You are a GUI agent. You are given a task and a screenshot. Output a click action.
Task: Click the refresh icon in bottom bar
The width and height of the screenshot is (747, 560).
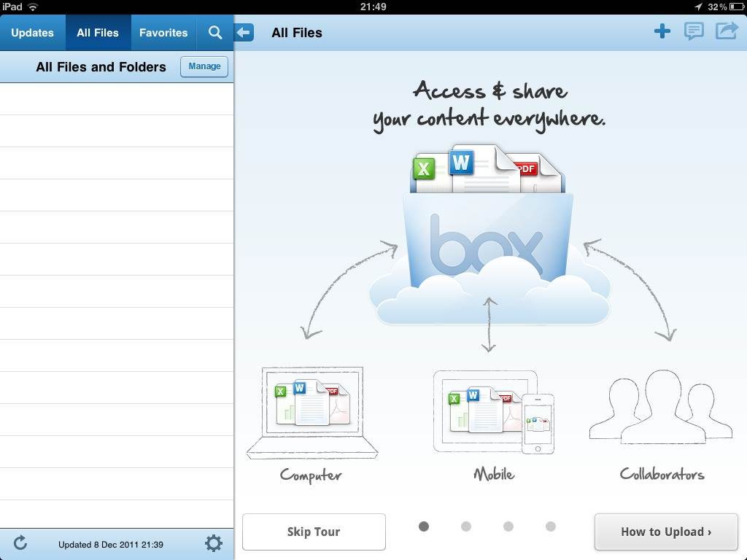click(x=20, y=543)
